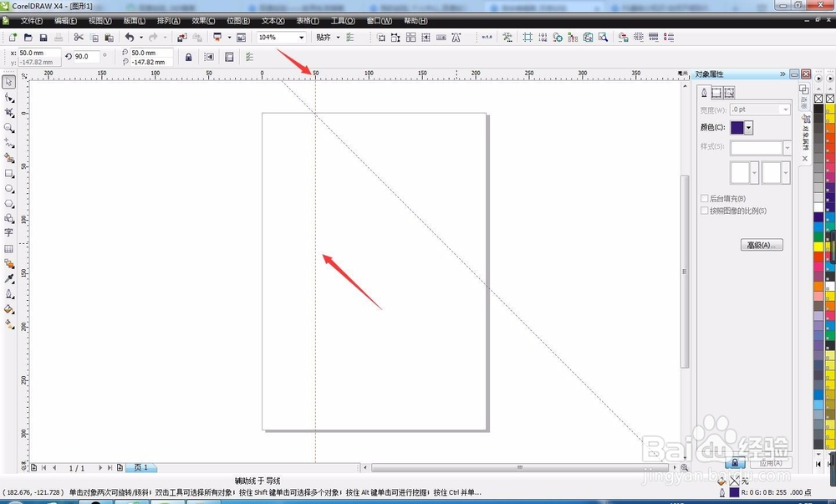Open the 工具(O) menu
The width and height of the screenshot is (836, 504).
tap(342, 21)
